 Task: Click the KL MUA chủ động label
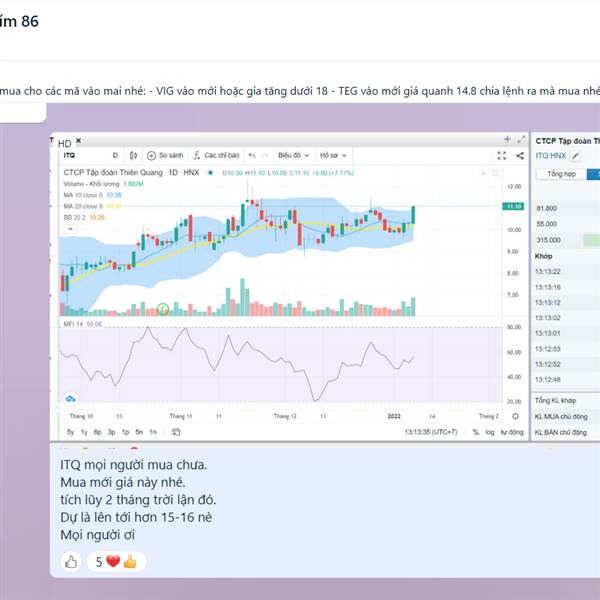[561, 417]
